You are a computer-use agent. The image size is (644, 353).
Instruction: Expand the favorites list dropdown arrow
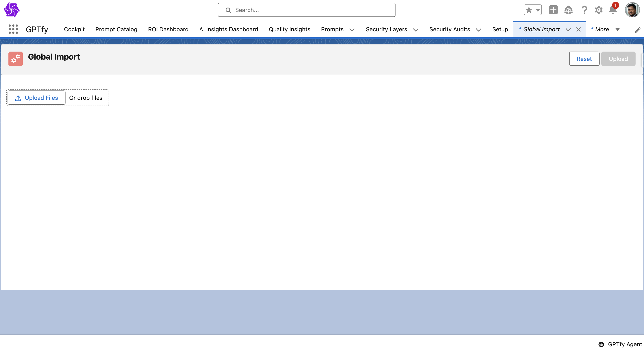538,10
